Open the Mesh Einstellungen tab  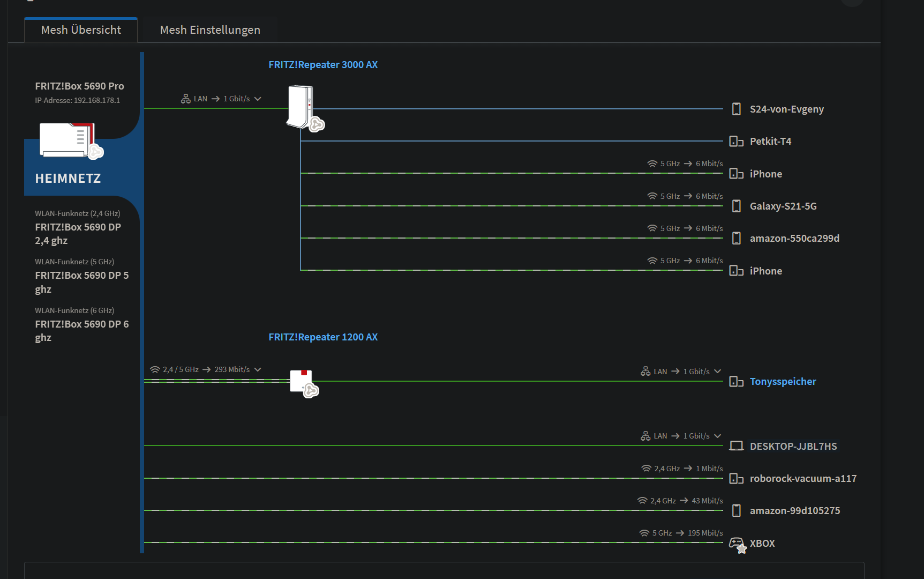(x=210, y=30)
